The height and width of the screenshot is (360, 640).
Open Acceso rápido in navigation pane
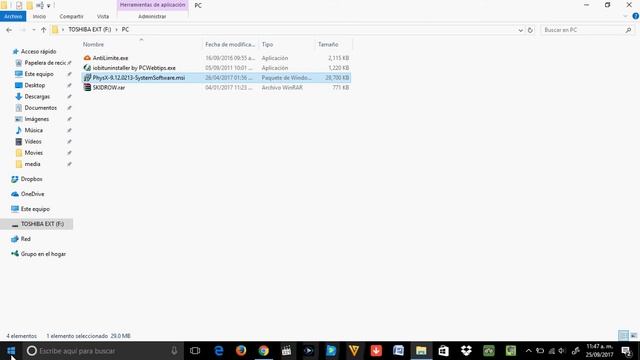click(x=38, y=51)
